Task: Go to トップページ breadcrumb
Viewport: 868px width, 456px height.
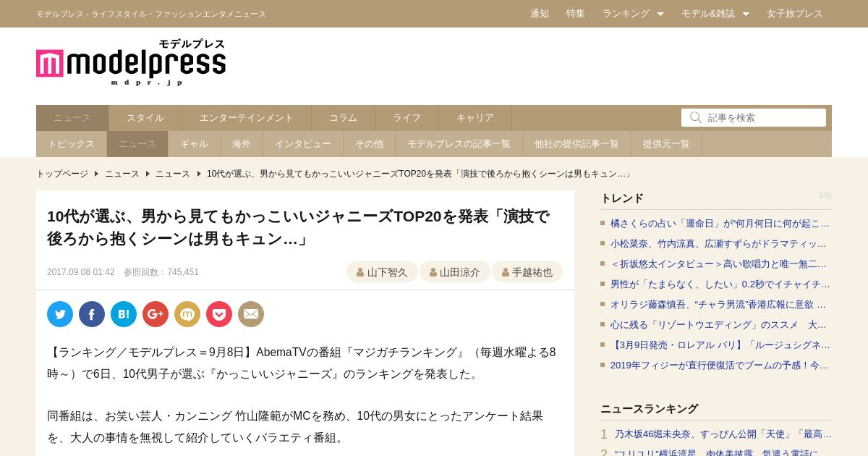Action: (62, 174)
